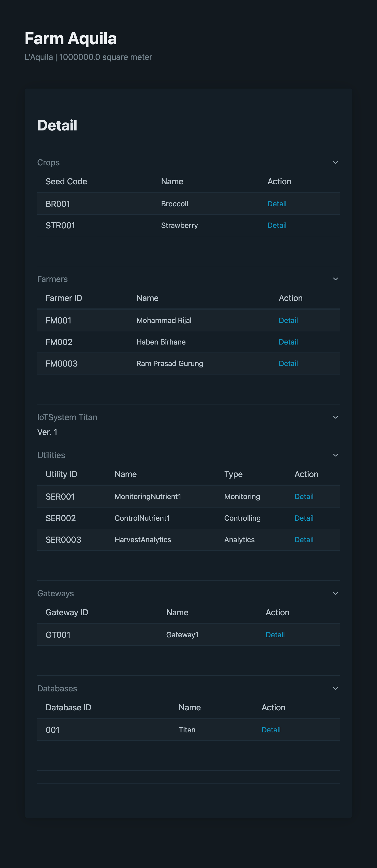This screenshot has width=377, height=868.
Task: Open Detail for farmer Mohammad Rijal
Action: click(x=288, y=320)
